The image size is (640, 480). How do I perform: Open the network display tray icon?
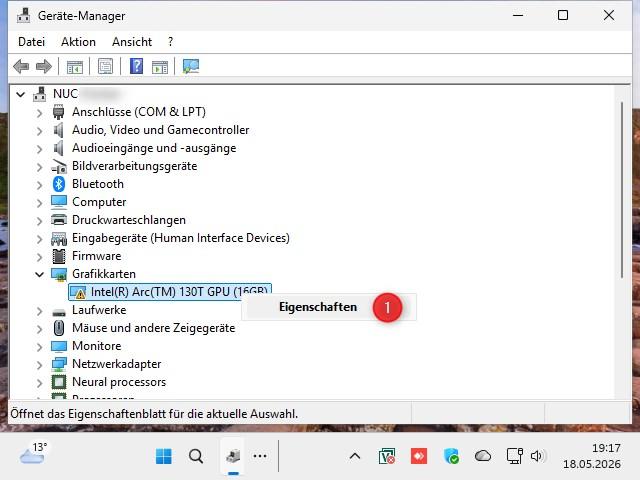tap(514, 456)
